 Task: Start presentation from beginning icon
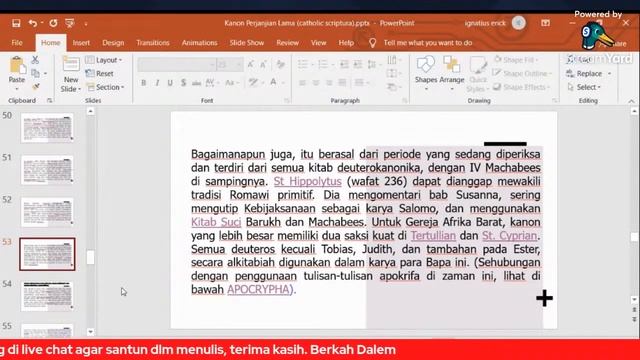point(70,23)
